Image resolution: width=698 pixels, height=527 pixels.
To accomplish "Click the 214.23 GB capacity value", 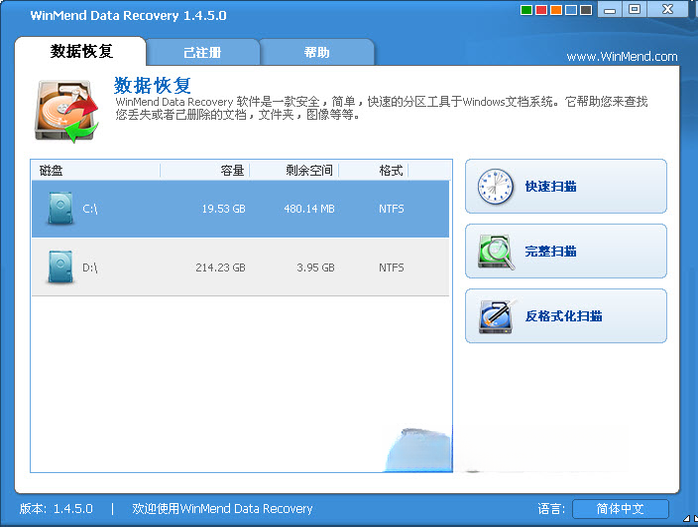I will (220, 268).
